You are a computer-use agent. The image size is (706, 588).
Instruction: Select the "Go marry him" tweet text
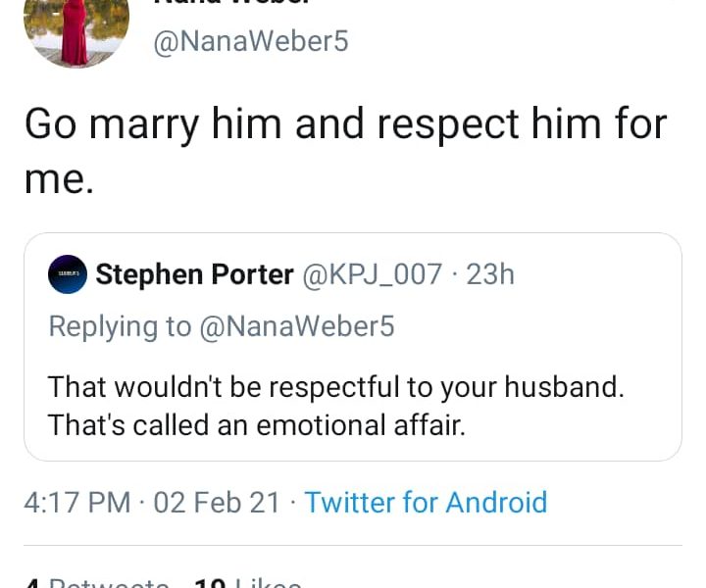pos(345,125)
